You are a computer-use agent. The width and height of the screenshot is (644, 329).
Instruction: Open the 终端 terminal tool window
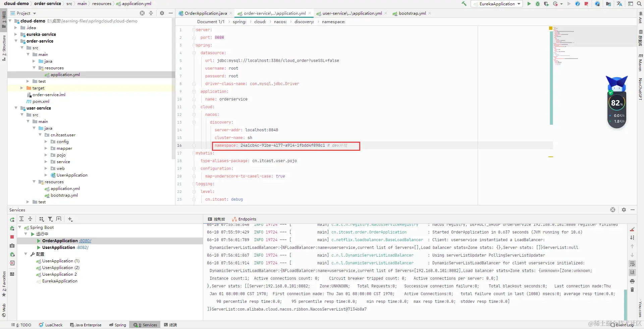170,325
